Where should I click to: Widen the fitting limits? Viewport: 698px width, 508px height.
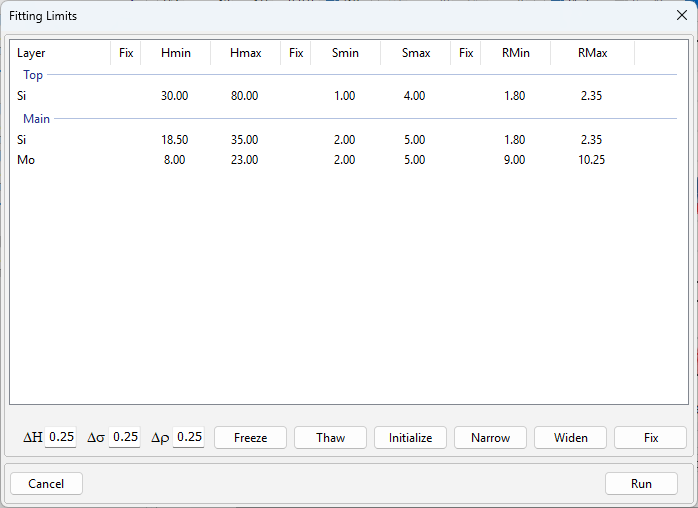pyautogui.click(x=570, y=438)
